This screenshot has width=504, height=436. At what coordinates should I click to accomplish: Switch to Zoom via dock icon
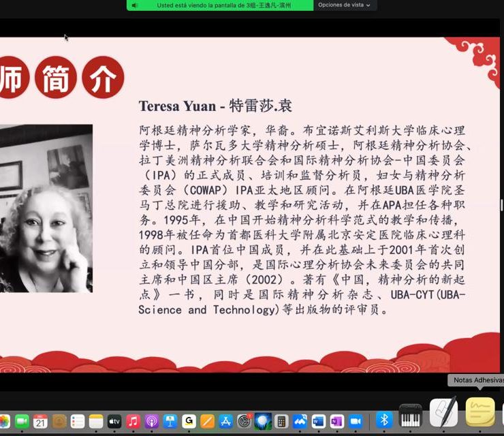[x=356, y=422]
